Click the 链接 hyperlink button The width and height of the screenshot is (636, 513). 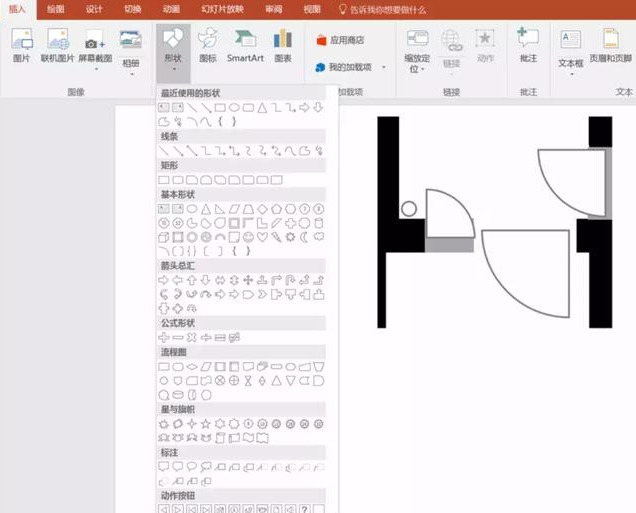[451, 51]
